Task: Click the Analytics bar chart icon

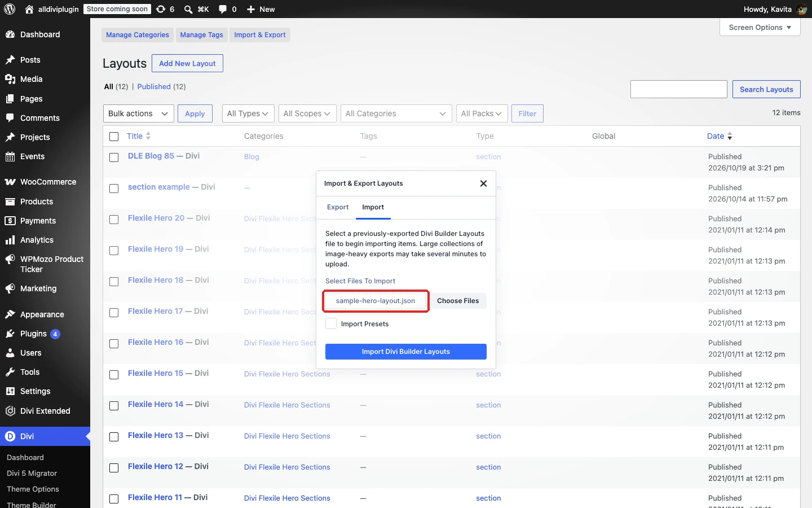Action: click(10, 240)
